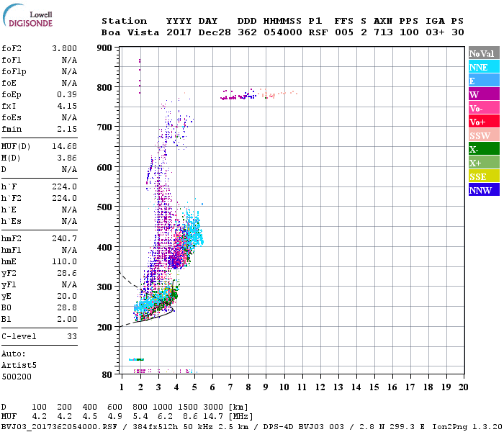Click the foF1 N/A value
The height and width of the screenshot is (432, 504).
tap(69, 60)
